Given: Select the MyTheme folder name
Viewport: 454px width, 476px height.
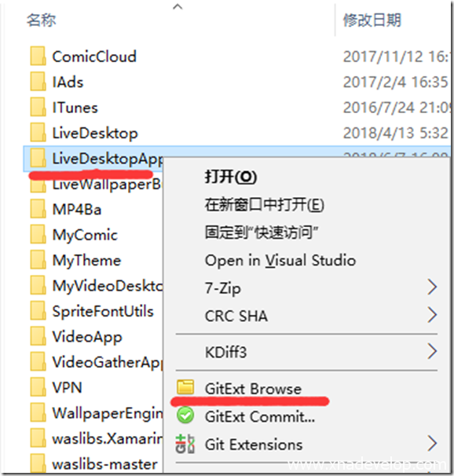Looking at the screenshot, I should [86, 261].
